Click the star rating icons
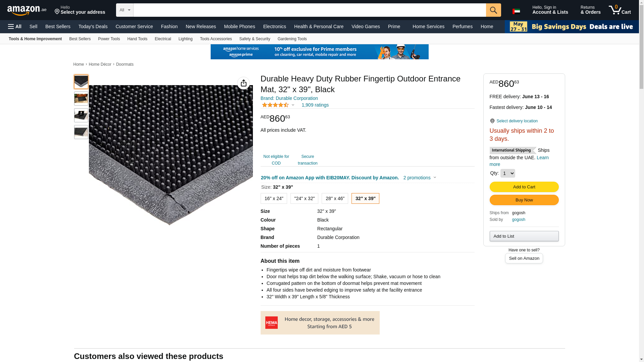This screenshot has height=362, width=644. (x=275, y=105)
